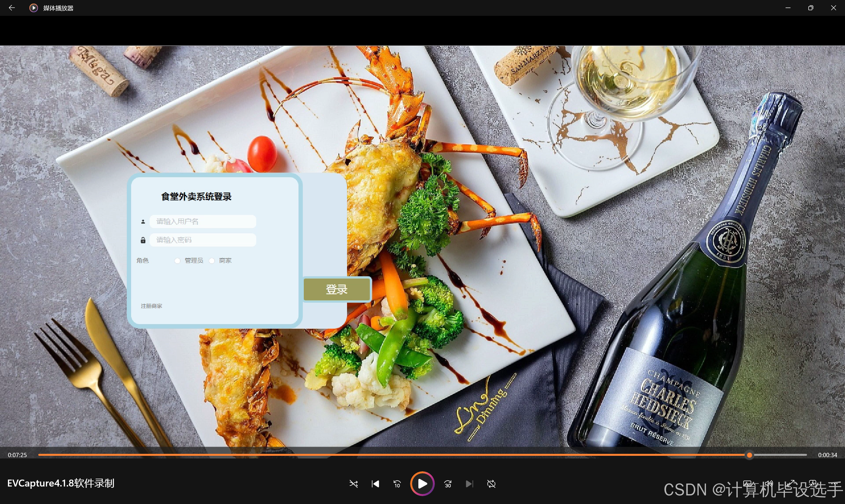Open the more options ellipsis menu
Image resolution: width=845 pixels, height=504 pixels.
[834, 483]
